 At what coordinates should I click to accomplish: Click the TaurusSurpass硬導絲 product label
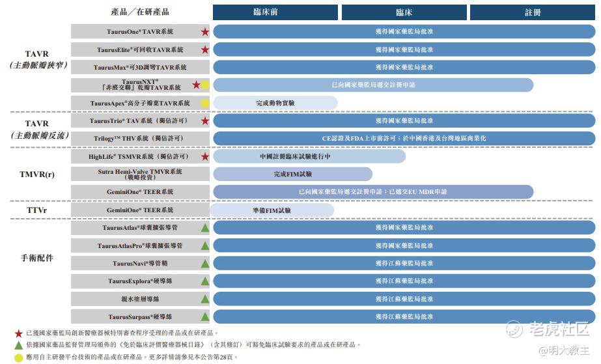tap(140, 317)
